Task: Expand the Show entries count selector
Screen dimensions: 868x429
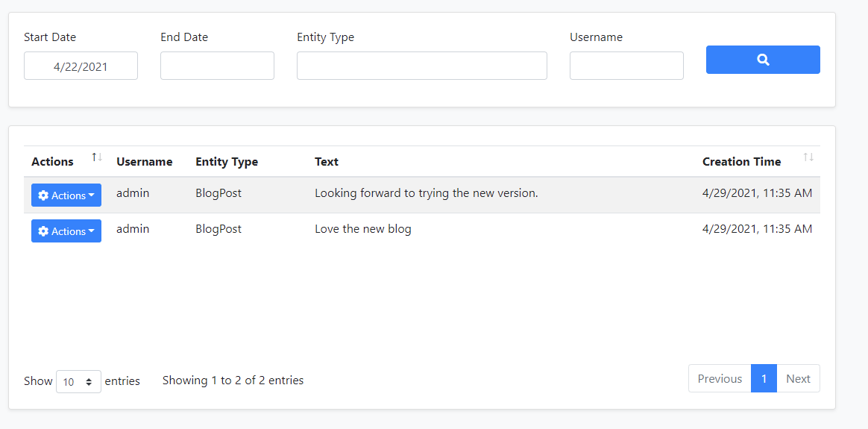Action: pos(78,381)
